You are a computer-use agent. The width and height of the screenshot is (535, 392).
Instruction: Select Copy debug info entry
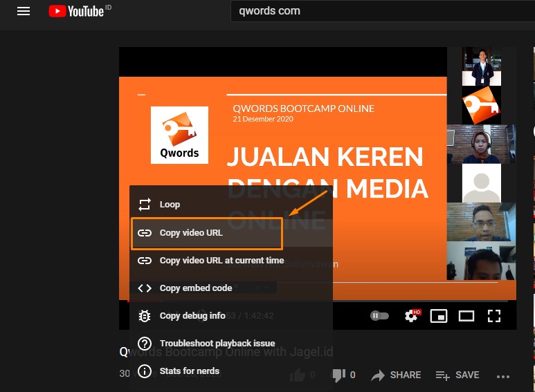pyautogui.click(x=231, y=316)
